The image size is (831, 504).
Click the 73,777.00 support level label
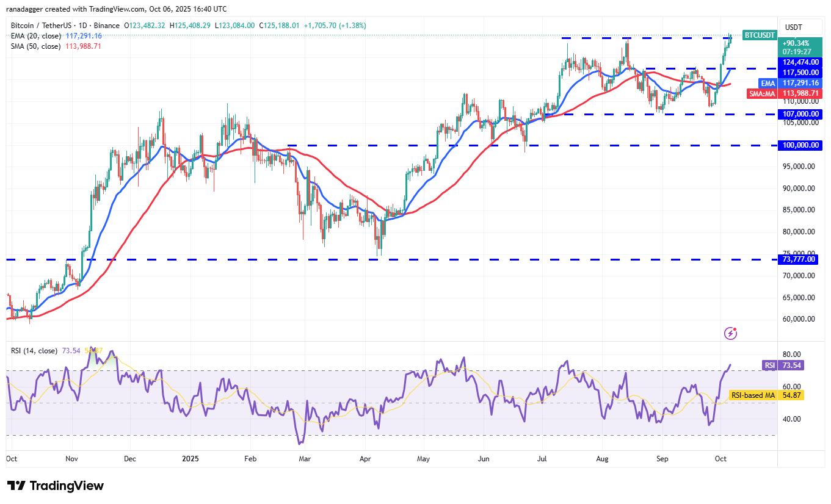tap(799, 259)
